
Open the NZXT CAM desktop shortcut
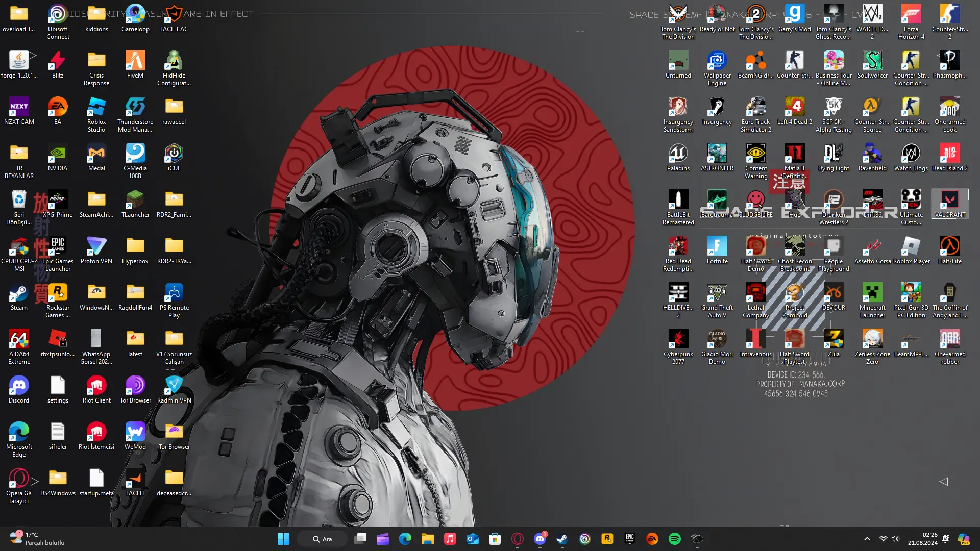point(19,111)
